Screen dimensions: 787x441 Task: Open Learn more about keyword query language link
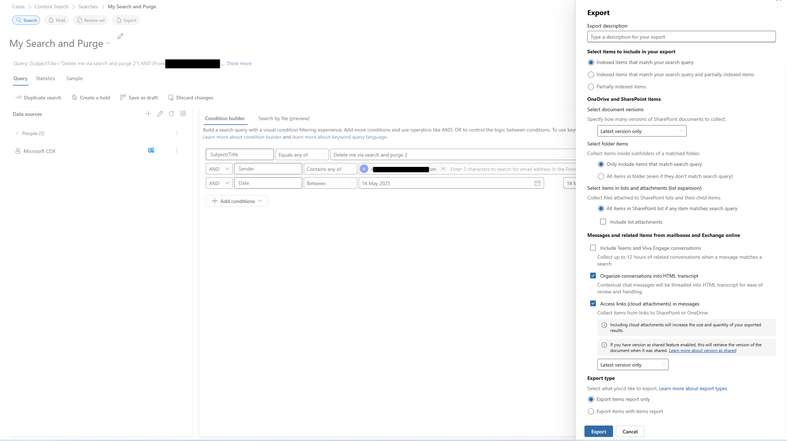point(339,137)
